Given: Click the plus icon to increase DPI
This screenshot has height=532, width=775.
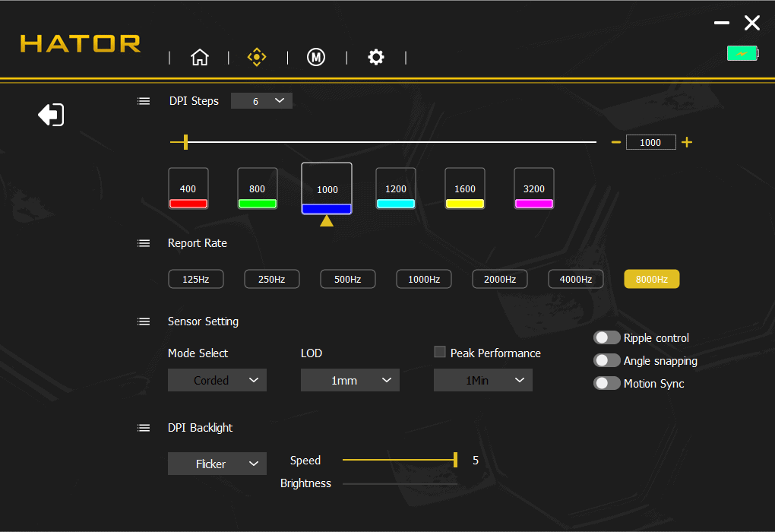Looking at the screenshot, I should [x=687, y=142].
